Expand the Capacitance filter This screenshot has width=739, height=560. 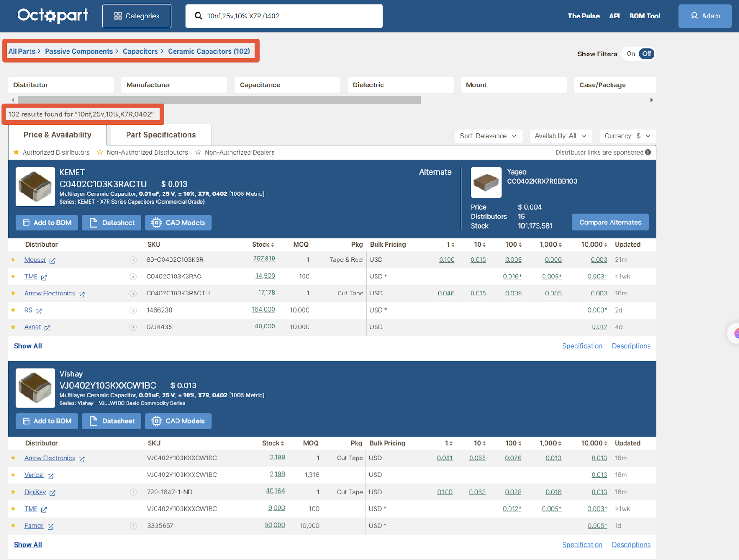287,85
